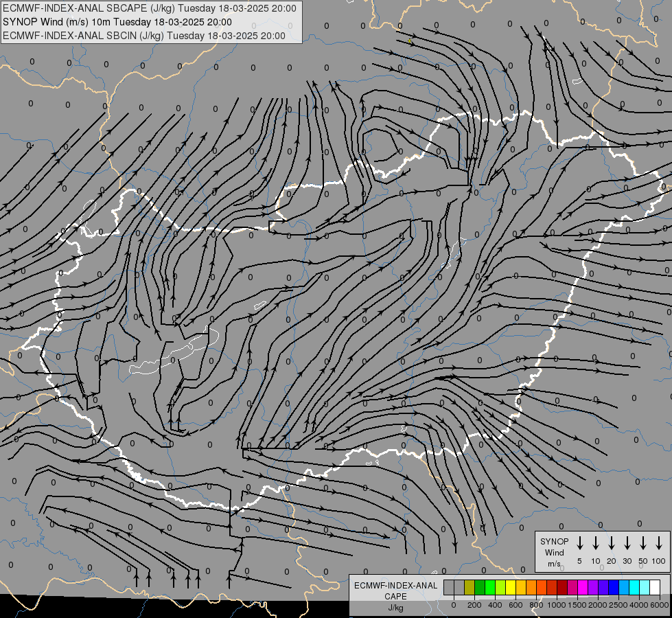Click the 20 m/s wind arrow in legend
The height and width of the screenshot is (618, 672).
pos(612,543)
